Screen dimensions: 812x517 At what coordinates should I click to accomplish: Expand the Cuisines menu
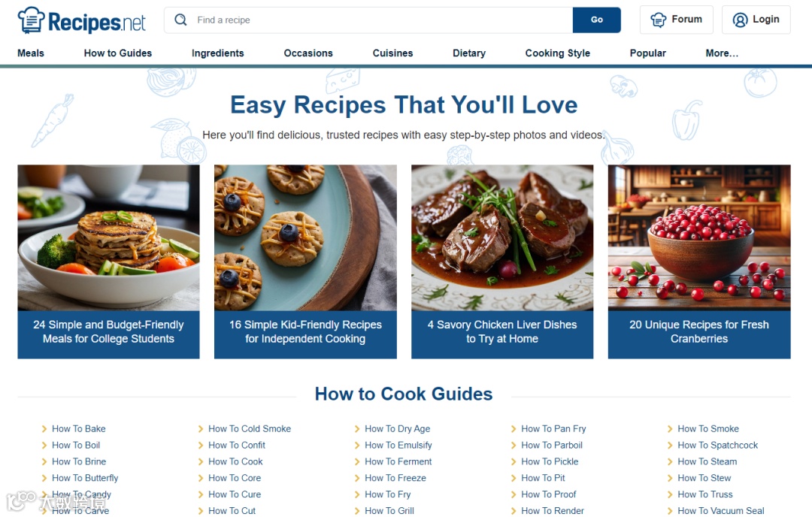(x=392, y=53)
